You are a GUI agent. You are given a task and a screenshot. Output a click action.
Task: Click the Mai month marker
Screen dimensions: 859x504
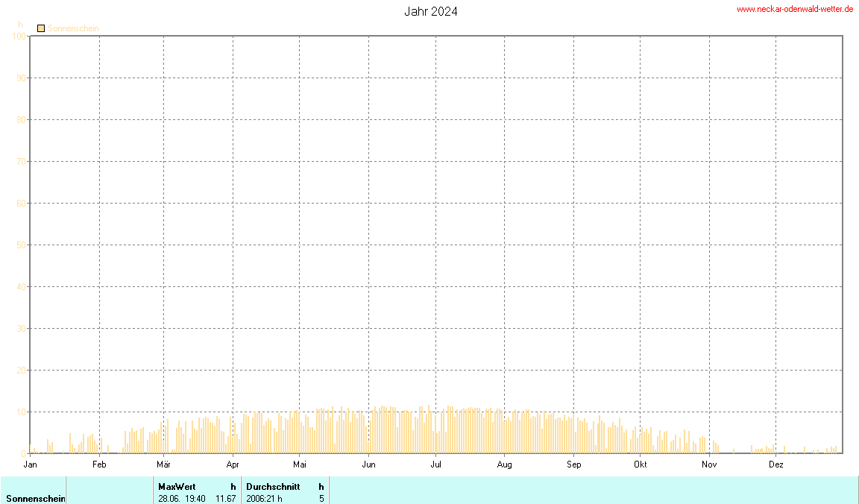[x=300, y=464]
